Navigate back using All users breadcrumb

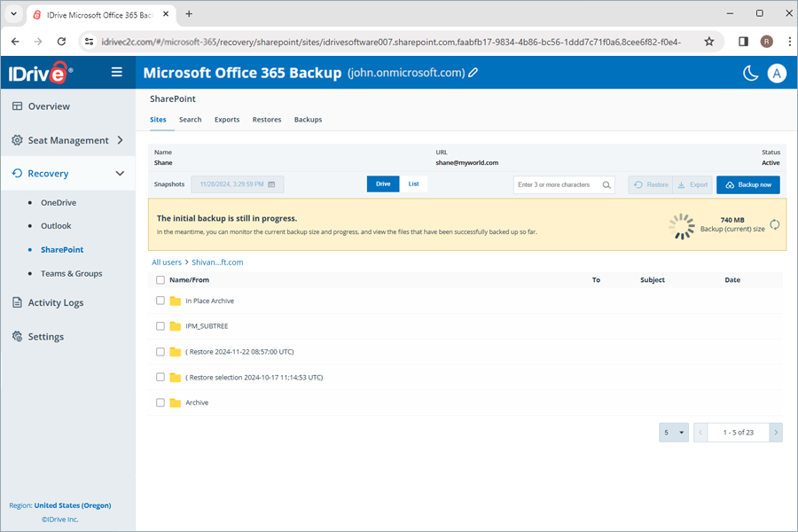point(167,262)
